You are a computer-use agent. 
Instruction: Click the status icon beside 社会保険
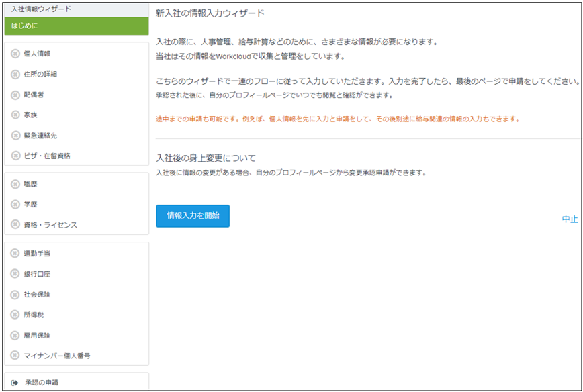click(x=15, y=295)
